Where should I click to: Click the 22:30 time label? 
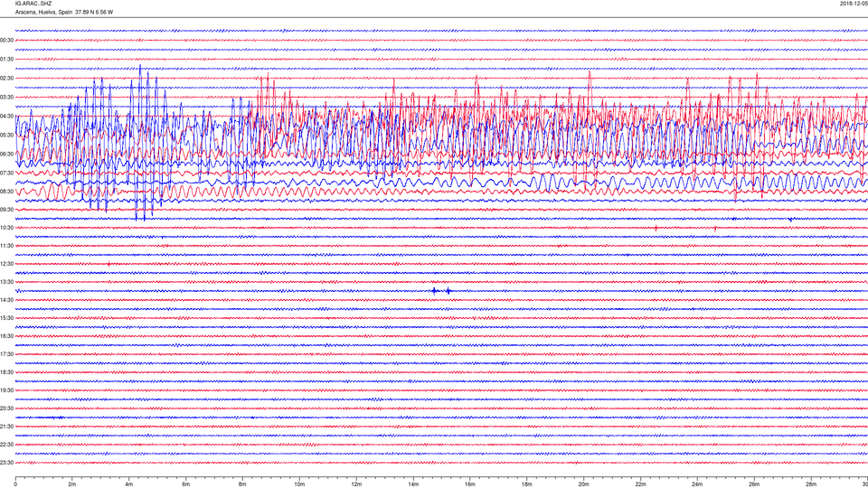(6, 445)
